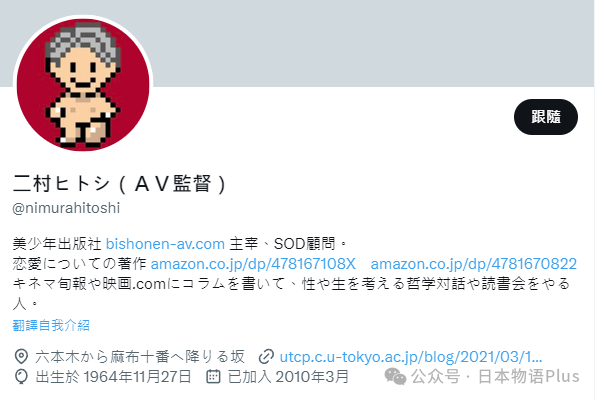Click the joined calendar icon
The width and height of the screenshot is (597, 400).
click(213, 376)
